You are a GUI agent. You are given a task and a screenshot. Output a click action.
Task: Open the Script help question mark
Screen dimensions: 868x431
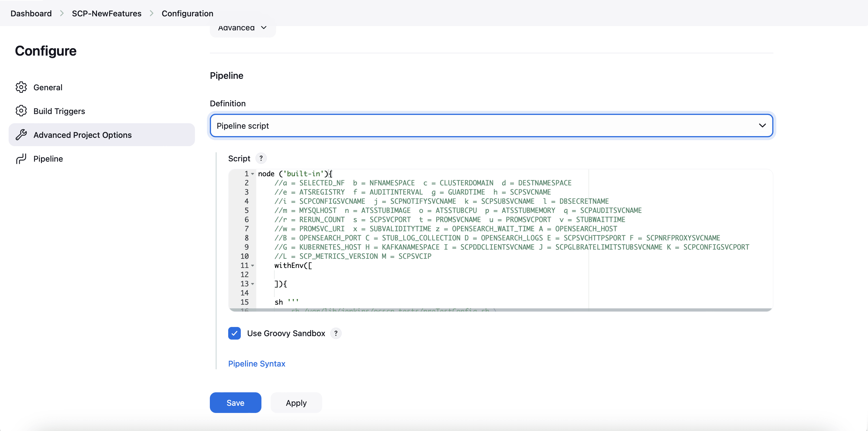pyautogui.click(x=261, y=158)
